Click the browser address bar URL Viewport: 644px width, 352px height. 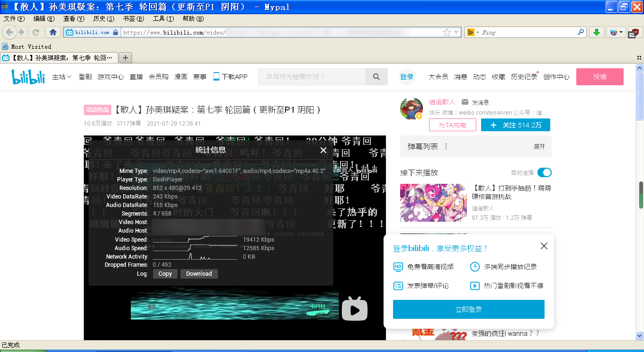click(282, 33)
